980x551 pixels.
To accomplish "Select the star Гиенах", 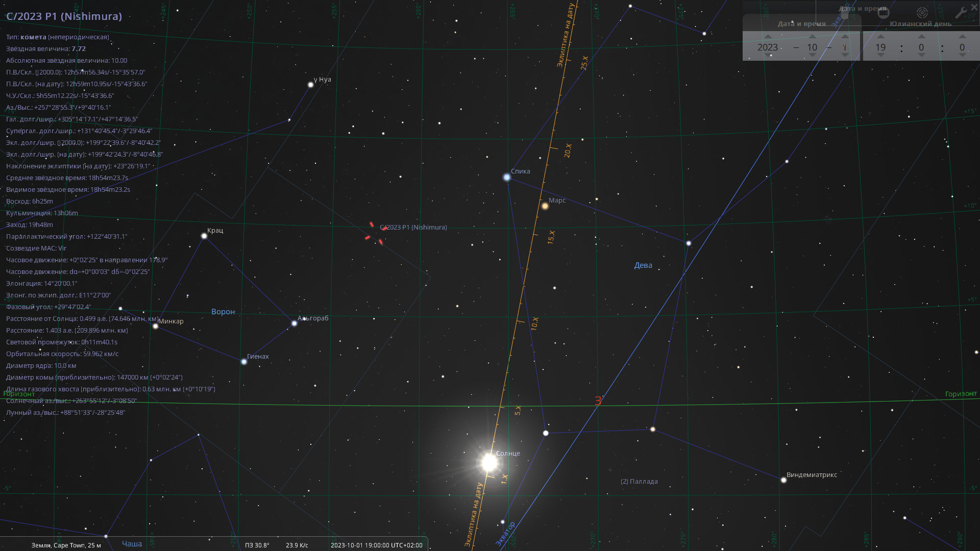I will [x=244, y=362].
